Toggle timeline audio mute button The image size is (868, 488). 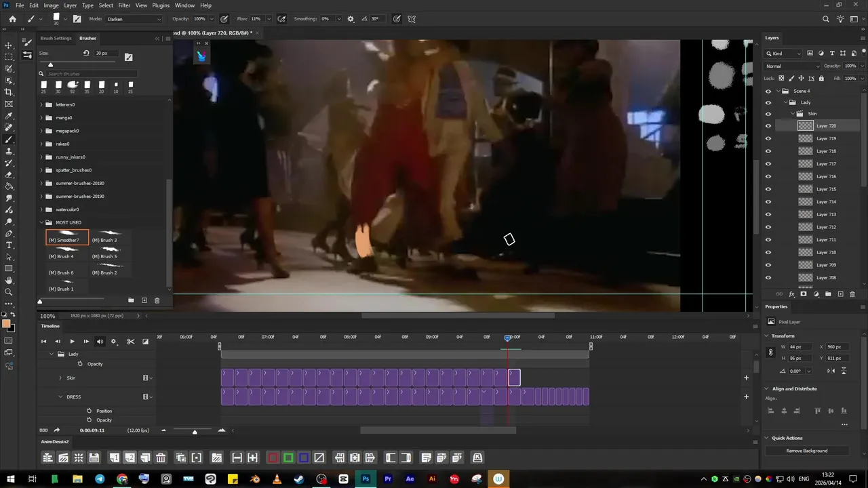click(100, 342)
